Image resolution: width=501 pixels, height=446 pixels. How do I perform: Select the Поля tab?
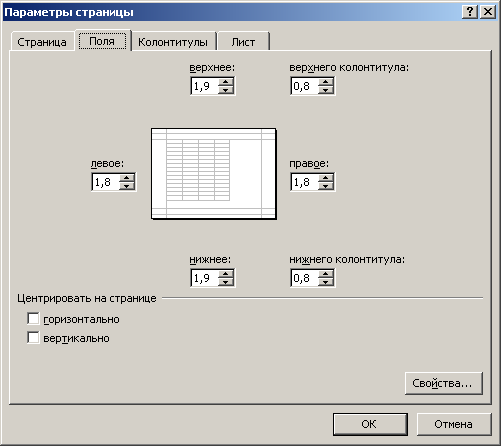pos(103,41)
